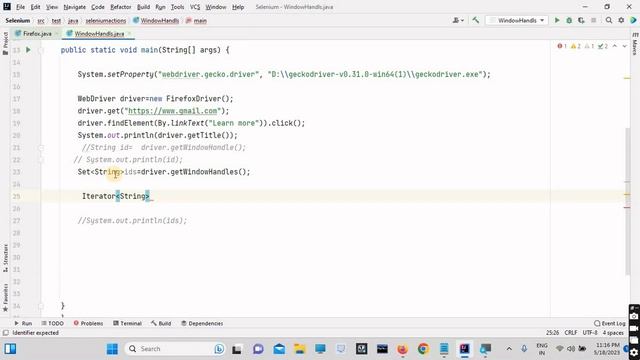Open IDE settings gear icon
This screenshot has height=360, width=640.
[621, 20]
